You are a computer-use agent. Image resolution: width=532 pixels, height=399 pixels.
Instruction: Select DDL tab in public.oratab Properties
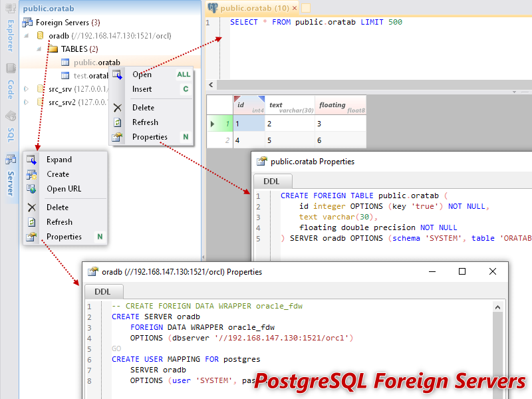pos(272,182)
